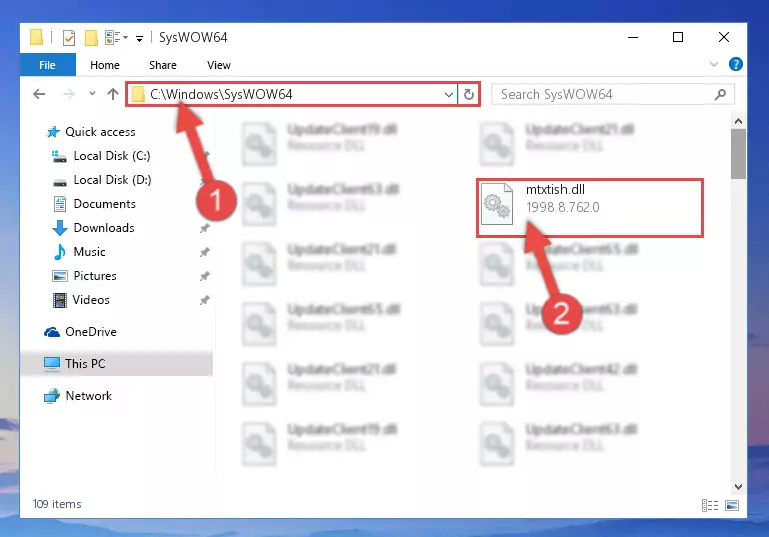Click the search magnifier icon
Viewport: 769px width, 537px height.
pos(720,94)
